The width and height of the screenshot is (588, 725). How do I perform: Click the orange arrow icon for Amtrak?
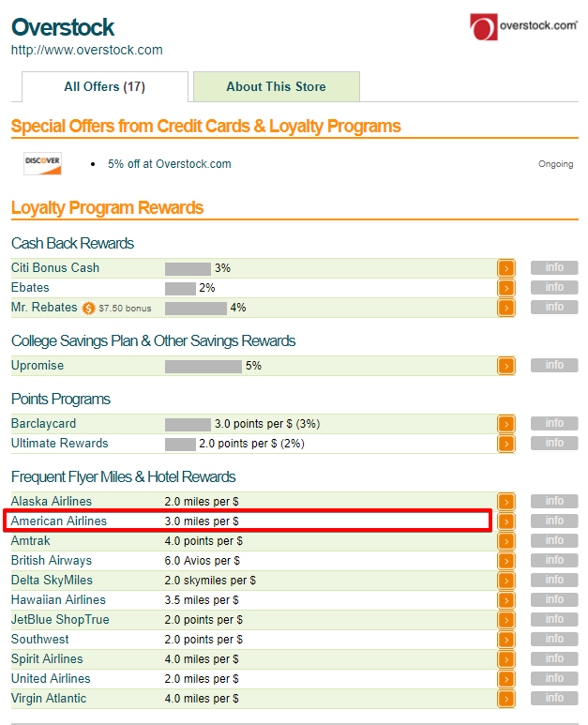(x=506, y=541)
